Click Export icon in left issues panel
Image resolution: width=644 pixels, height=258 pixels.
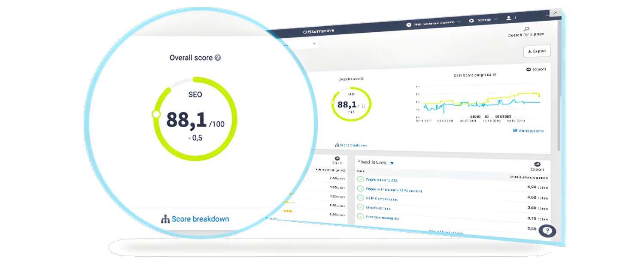pos(337,159)
